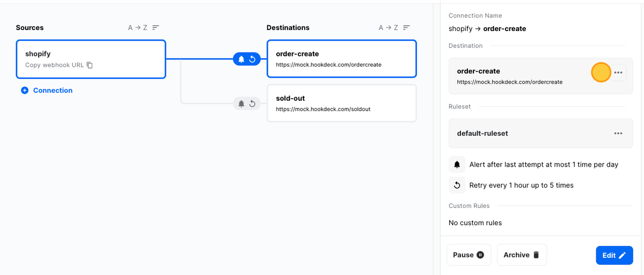The image size is (644, 275).
Task: Click the bell alert rule icon
Action: click(457, 165)
